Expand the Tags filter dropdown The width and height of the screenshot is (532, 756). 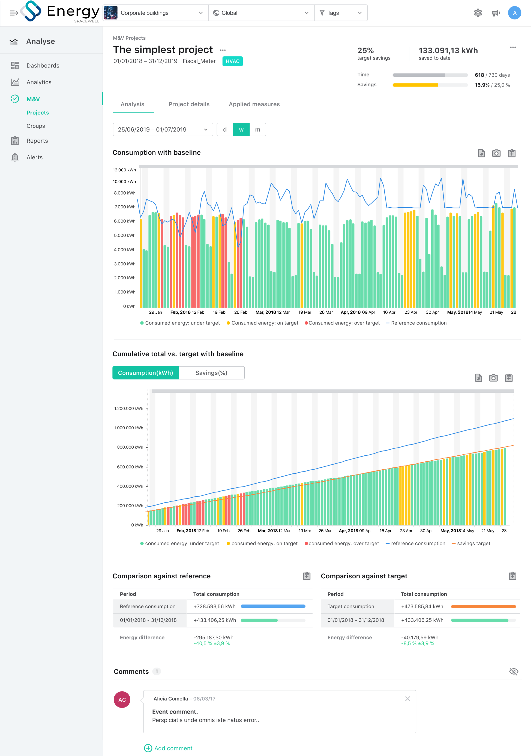click(341, 13)
